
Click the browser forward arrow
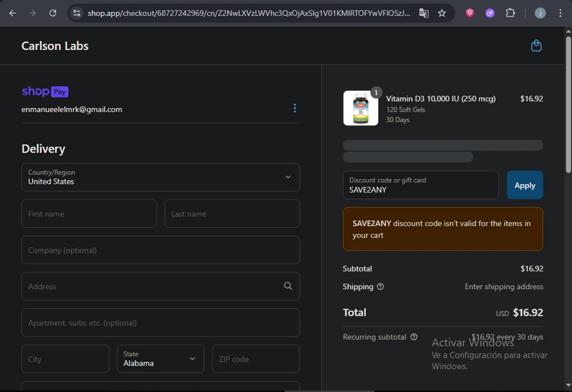coord(33,13)
